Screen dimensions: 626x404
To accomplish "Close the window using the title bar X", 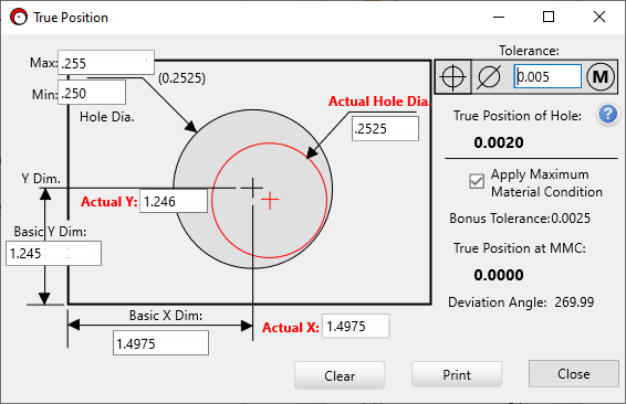I will pos(598,17).
